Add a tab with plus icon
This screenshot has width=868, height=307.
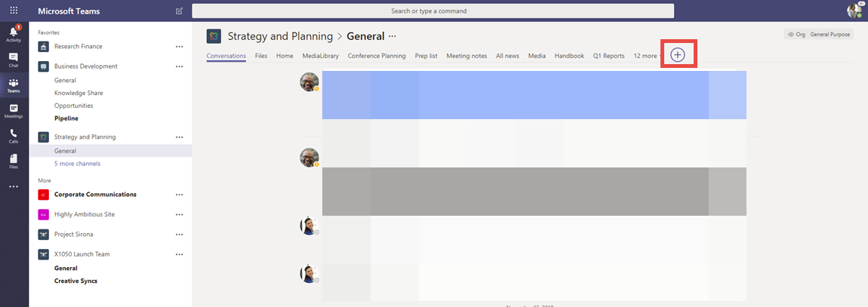coord(678,55)
